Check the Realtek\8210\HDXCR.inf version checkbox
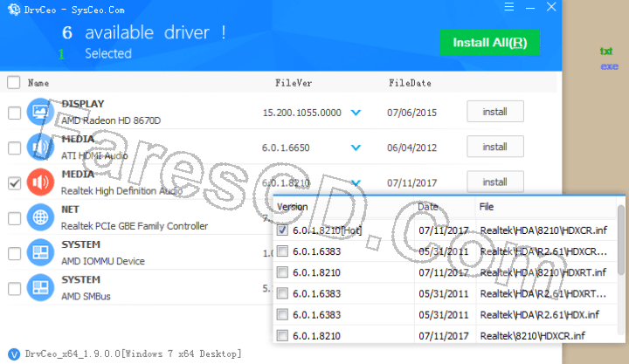The image size is (629, 364). pyautogui.click(x=282, y=335)
